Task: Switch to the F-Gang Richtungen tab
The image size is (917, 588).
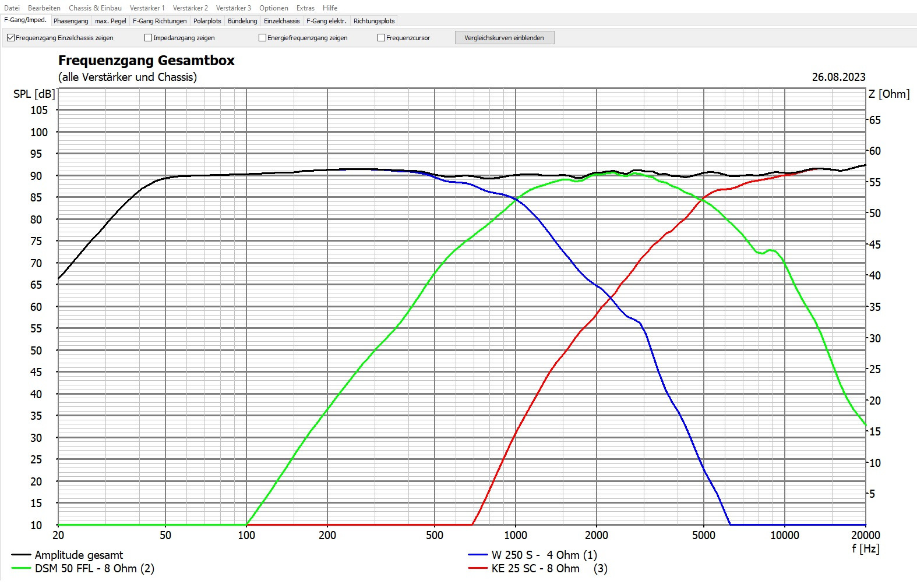Action: (160, 21)
